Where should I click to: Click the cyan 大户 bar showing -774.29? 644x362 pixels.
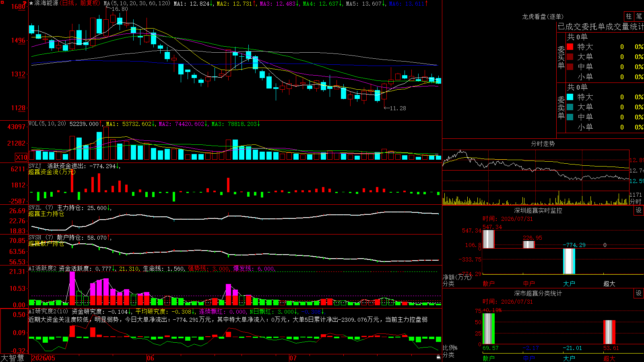coord(569,261)
